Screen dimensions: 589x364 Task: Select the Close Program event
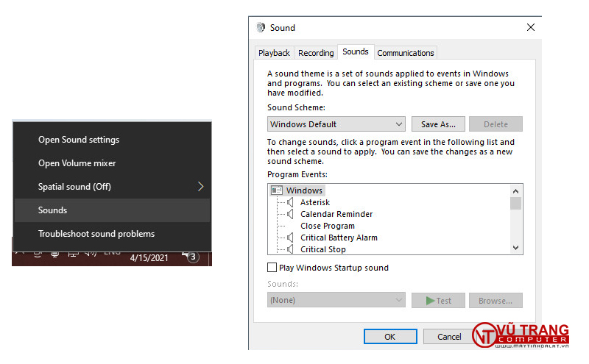coord(327,226)
